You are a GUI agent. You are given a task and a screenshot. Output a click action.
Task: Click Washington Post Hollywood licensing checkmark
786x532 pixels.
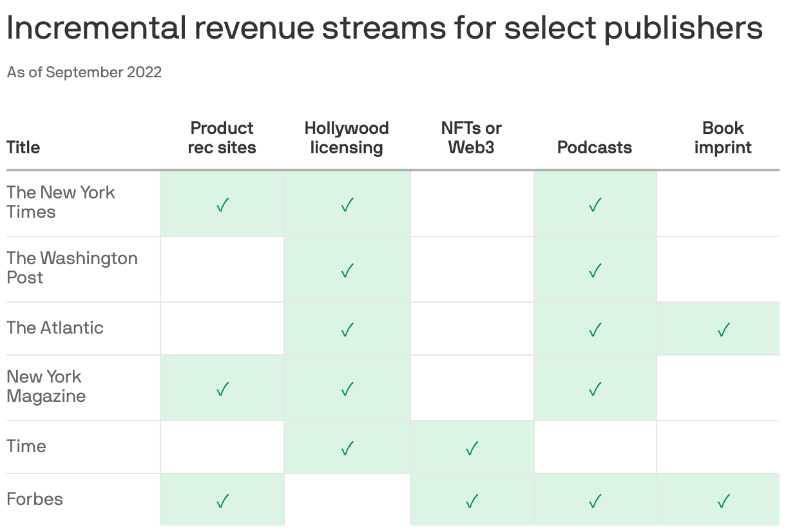347,271
